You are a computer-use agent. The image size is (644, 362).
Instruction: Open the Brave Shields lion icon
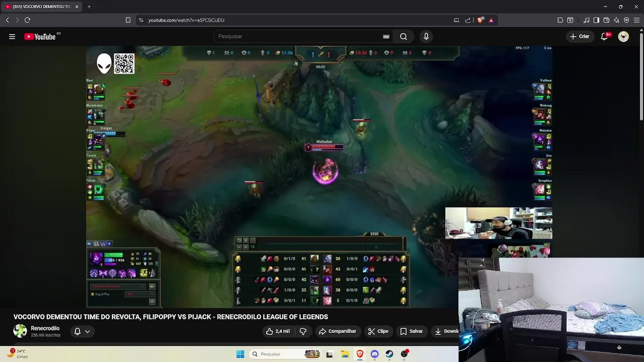480,20
